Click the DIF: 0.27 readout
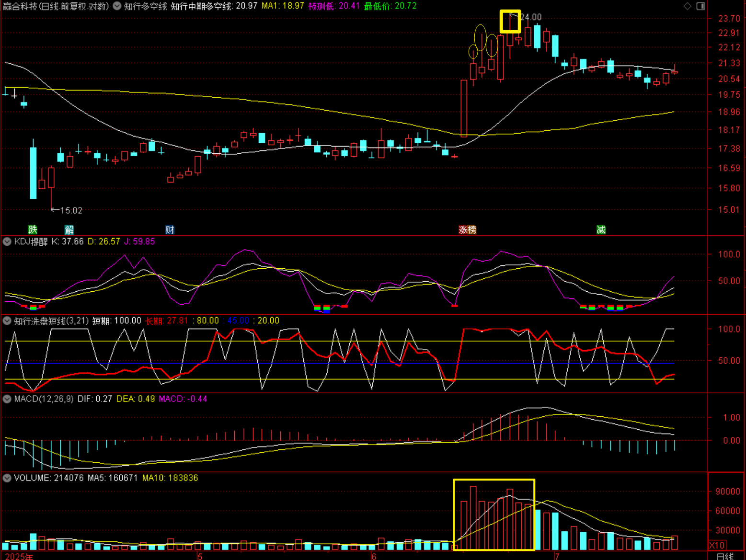This screenshot has width=746, height=560. point(95,399)
